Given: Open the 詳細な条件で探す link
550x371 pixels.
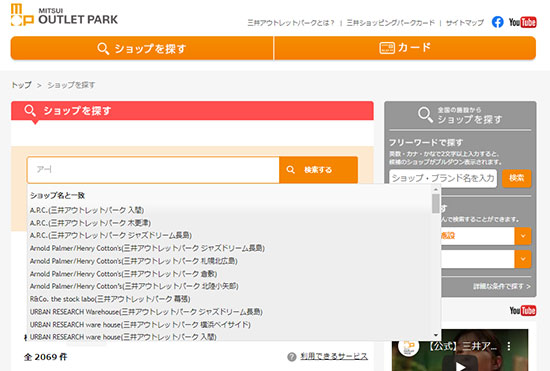Looking at the screenshot, I should click(x=502, y=286).
